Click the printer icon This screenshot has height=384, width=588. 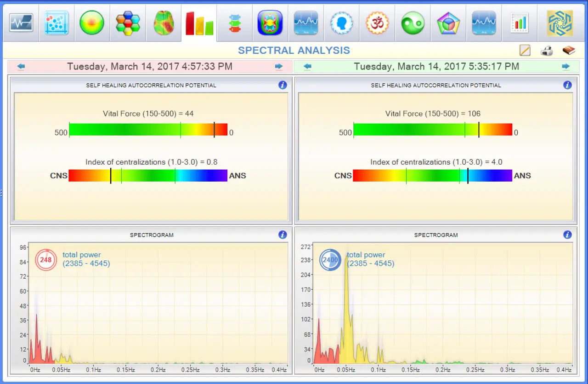click(547, 51)
